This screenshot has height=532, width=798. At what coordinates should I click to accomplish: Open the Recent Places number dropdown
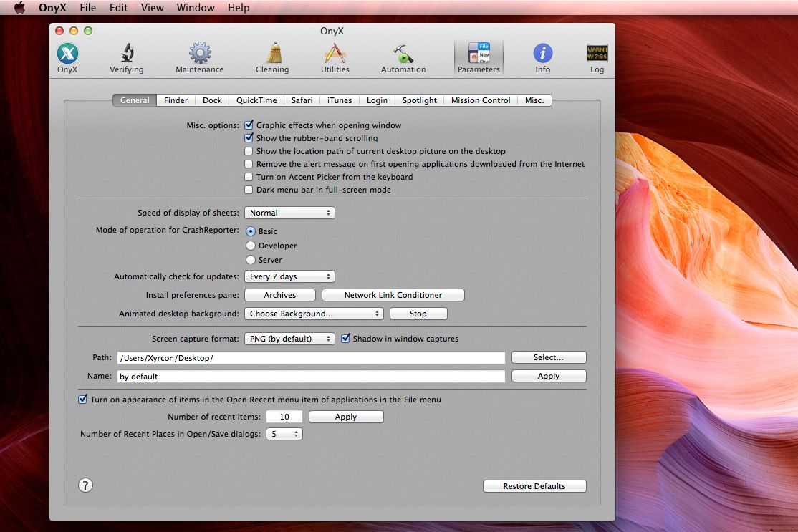(284, 434)
